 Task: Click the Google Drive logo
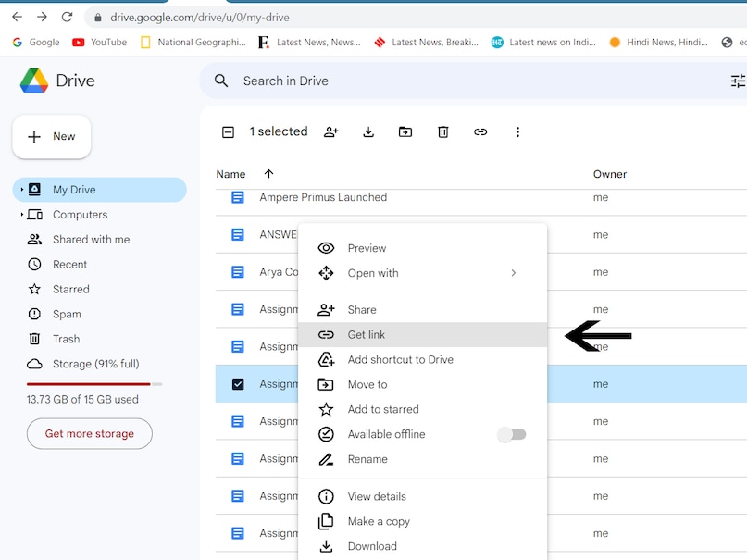coord(34,81)
